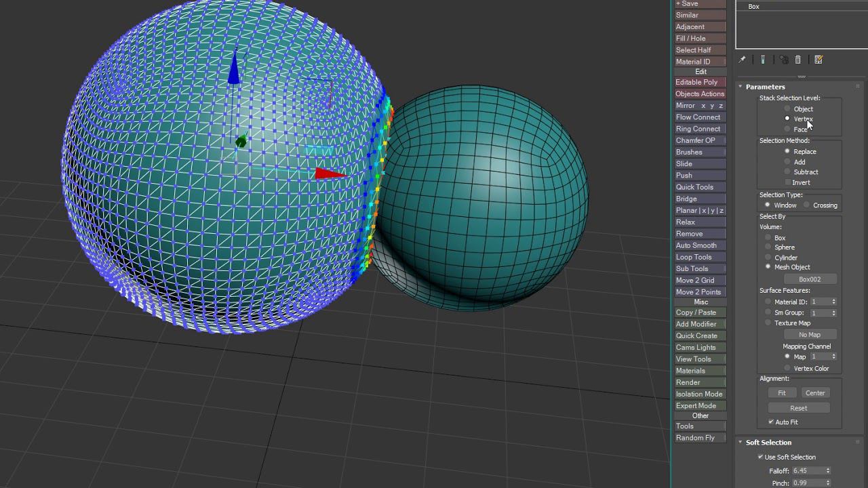Toggle Auto Fit checkbox
The width and height of the screenshot is (868, 488).
click(x=771, y=422)
